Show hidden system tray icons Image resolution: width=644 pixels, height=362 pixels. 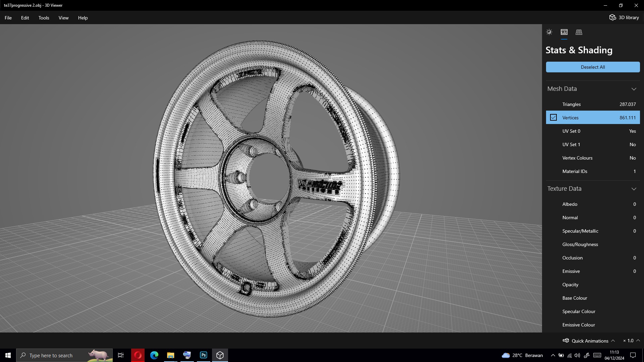coord(553,355)
